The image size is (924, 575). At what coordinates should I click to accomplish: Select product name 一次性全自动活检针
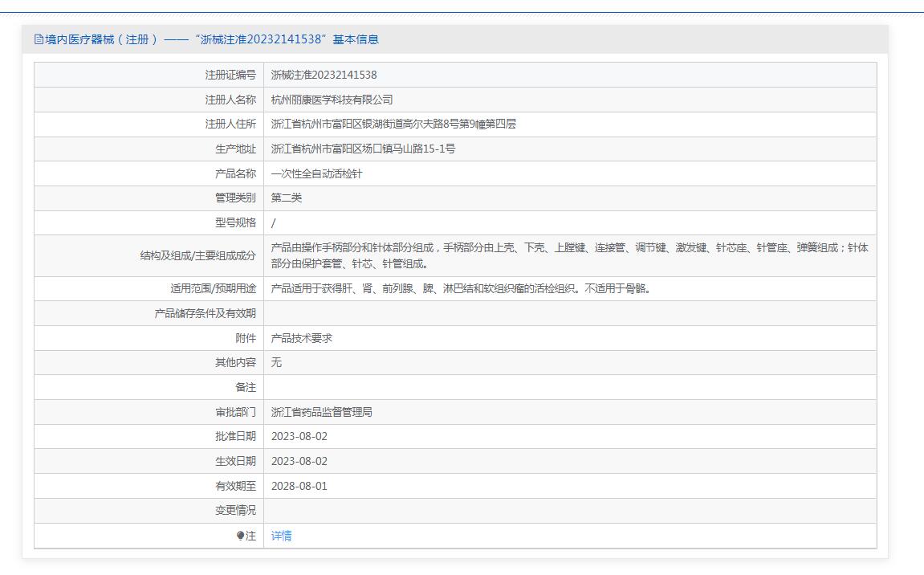tap(316, 173)
